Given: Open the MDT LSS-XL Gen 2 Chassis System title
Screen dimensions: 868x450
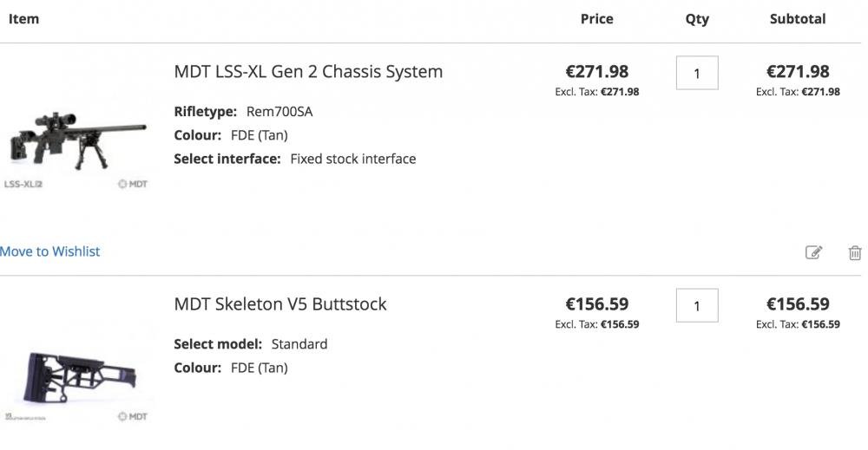Looking at the screenshot, I should pyautogui.click(x=308, y=71).
